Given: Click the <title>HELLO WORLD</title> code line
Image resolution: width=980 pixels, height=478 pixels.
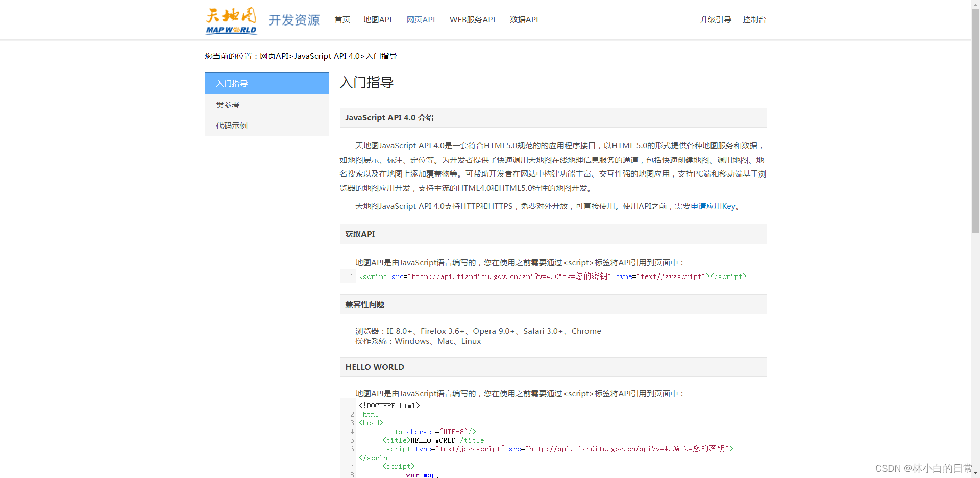Looking at the screenshot, I should coord(435,441).
